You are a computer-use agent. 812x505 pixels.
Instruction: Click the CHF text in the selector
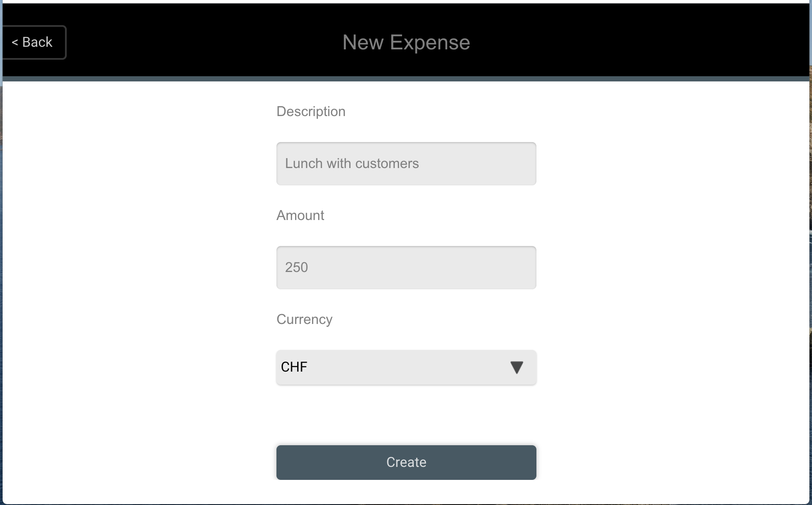(x=295, y=367)
